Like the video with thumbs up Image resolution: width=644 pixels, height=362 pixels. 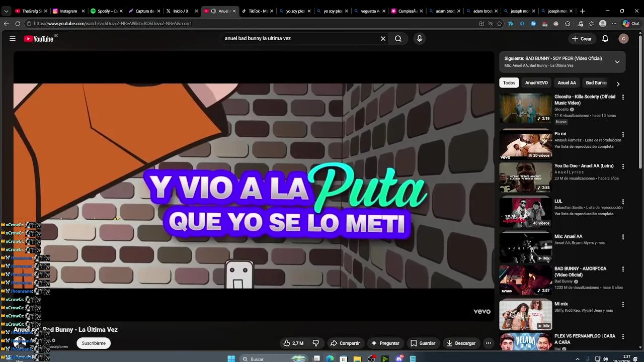click(x=293, y=343)
